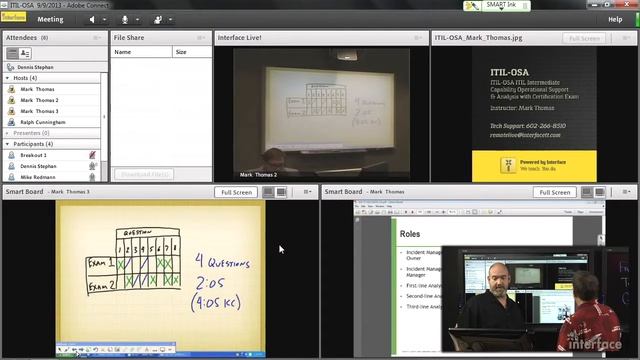Click the mic icon beside Mike Redmann
The height and width of the screenshot is (360, 640).
click(x=93, y=177)
